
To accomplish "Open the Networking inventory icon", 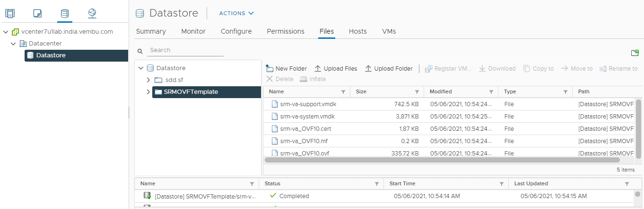I will pyautogui.click(x=92, y=13).
